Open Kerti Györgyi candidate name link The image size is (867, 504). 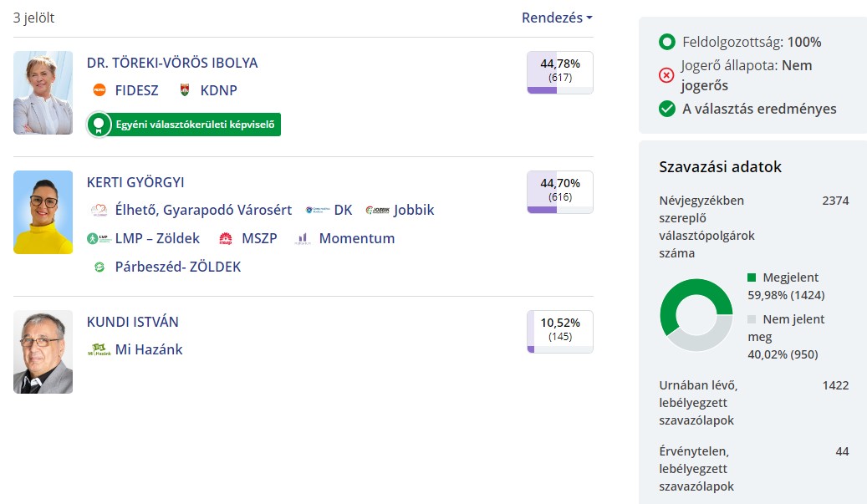point(135,182)
